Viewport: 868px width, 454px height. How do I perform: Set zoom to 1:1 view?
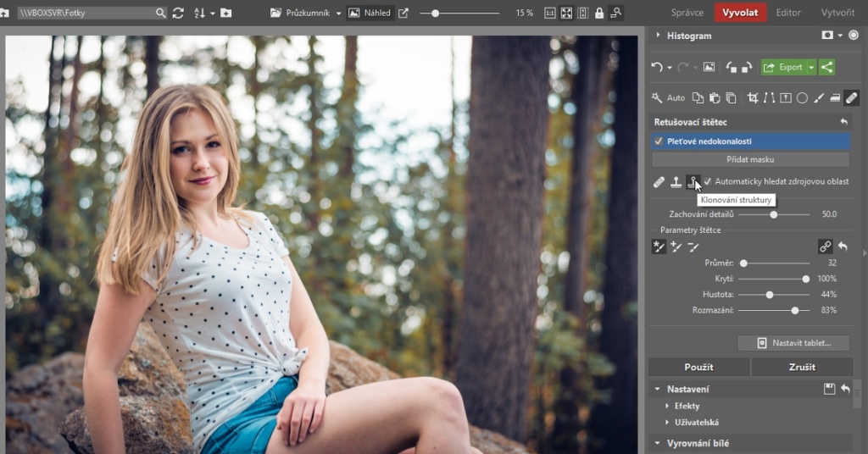click(x=549, y=13)
